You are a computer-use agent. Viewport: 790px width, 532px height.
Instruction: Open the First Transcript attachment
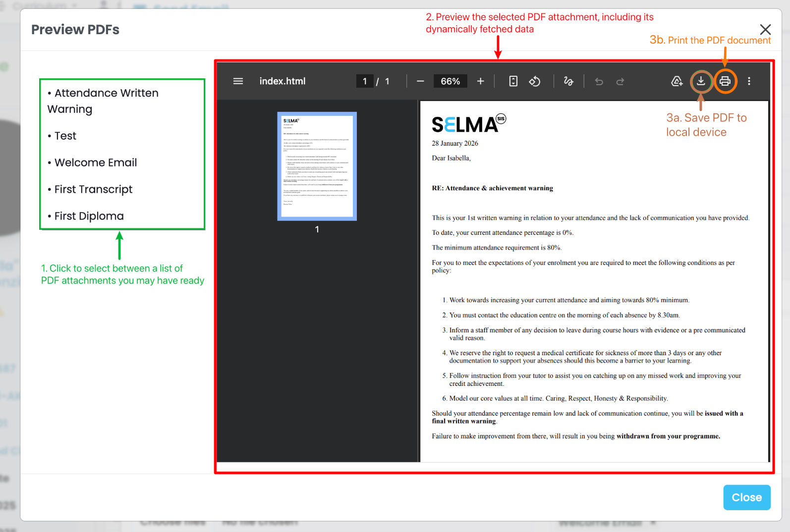point(93,189)
